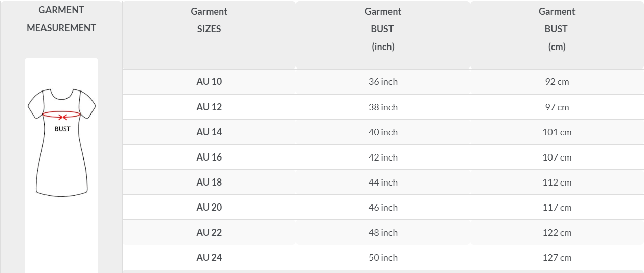Click the 101 cm bust value
Image resolution: width=644 pixels, height=273 pixels.
pos(557,132)
